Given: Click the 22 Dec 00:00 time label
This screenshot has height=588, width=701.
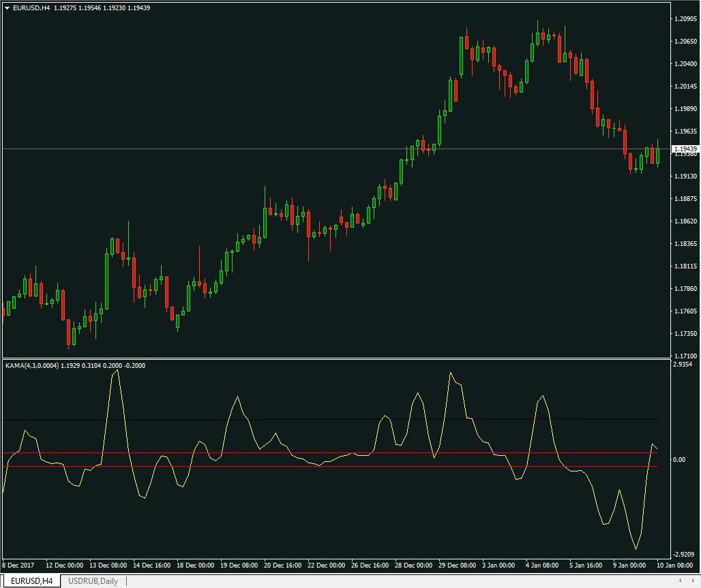Looking at the screenshot, I should (327, 566).
